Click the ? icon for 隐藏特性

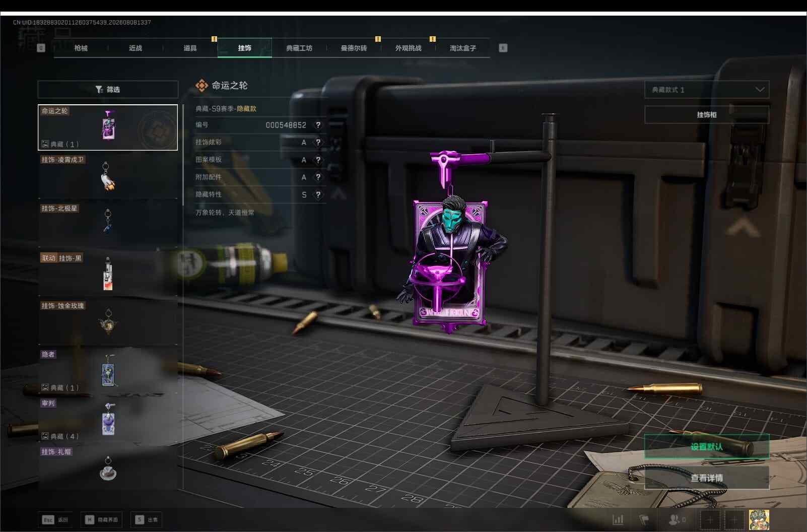click(x=318, y=195)
